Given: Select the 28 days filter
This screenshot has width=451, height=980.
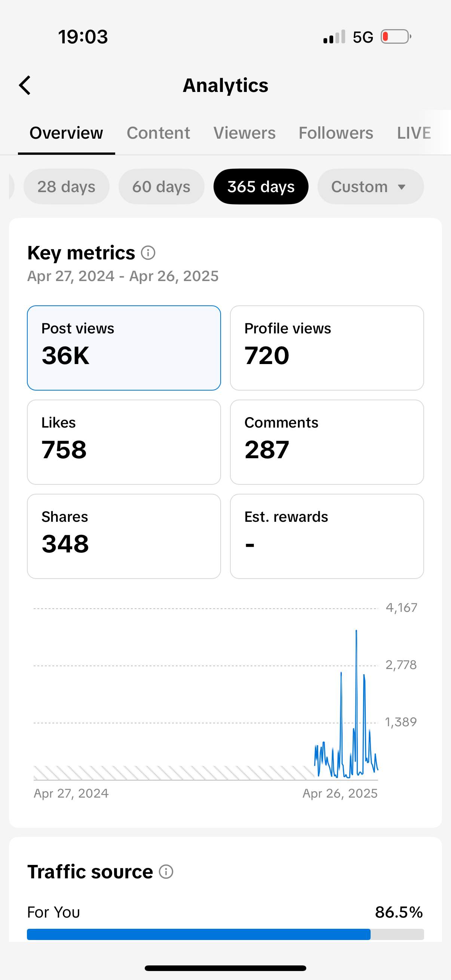Looking at the screenshot, I should coord(66,187).
